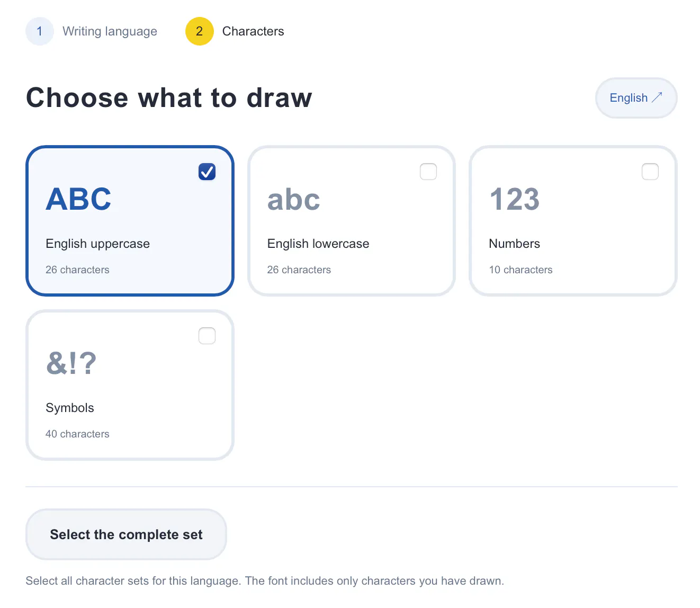
Task: Click the 123 numbers glyph preview
Action: (514, 199)
